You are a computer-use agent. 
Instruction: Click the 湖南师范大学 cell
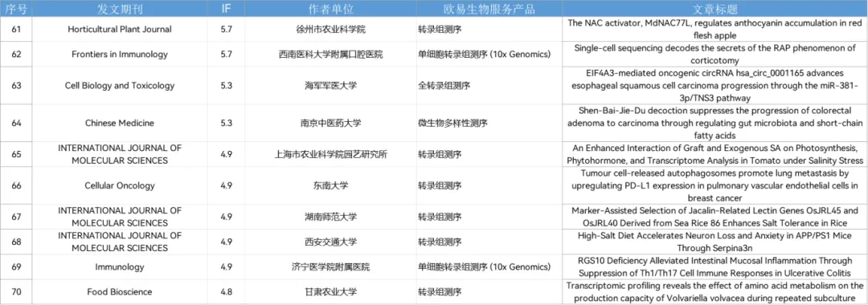330,217
